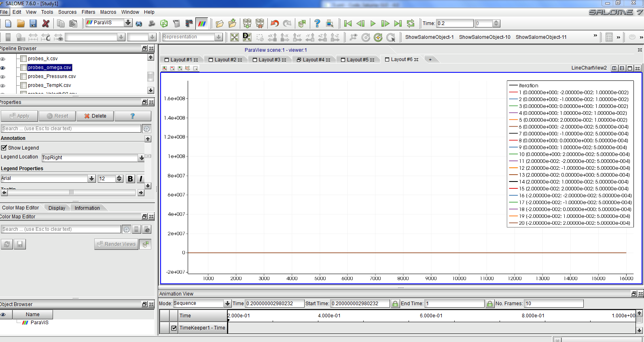Click the Save document floppy icon
Viewport: 644px width, 342px height.
click(x=33, y=23)
